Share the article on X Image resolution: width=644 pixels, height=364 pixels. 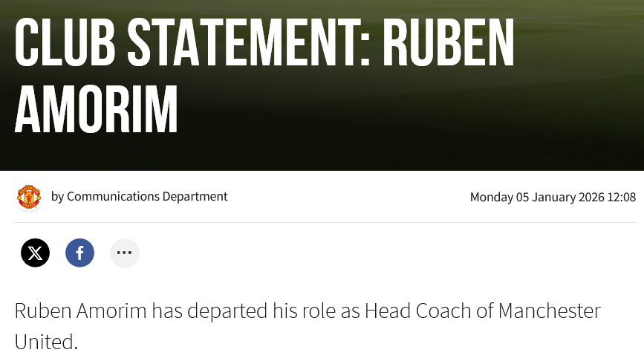(35, 253)
